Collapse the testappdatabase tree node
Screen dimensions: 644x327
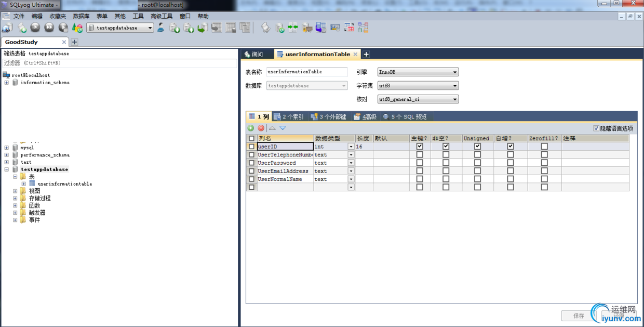coord(7,169)
